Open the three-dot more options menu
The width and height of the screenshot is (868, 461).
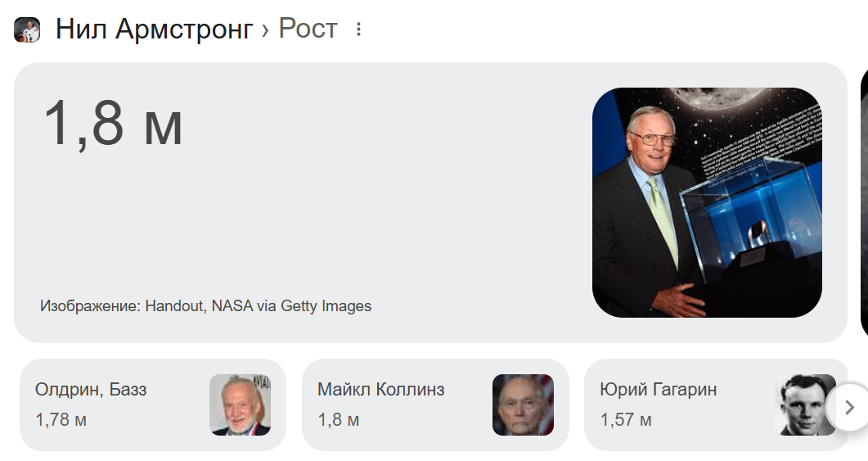coord(358,29)
